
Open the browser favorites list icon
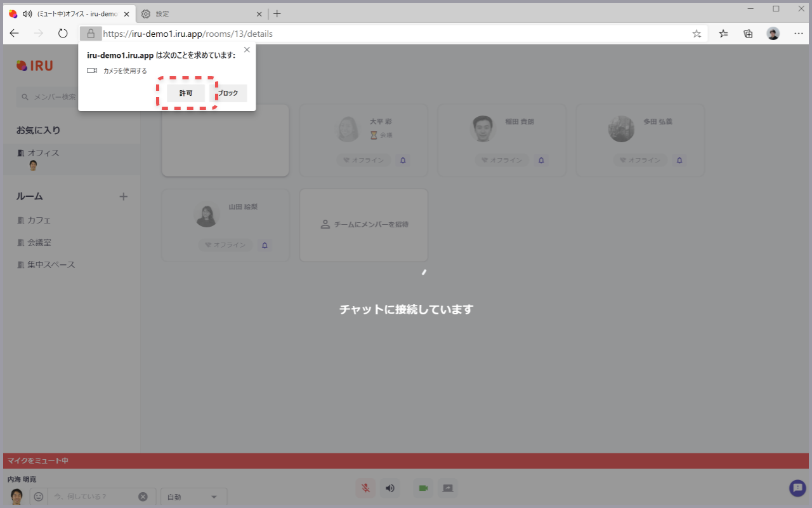723,34
